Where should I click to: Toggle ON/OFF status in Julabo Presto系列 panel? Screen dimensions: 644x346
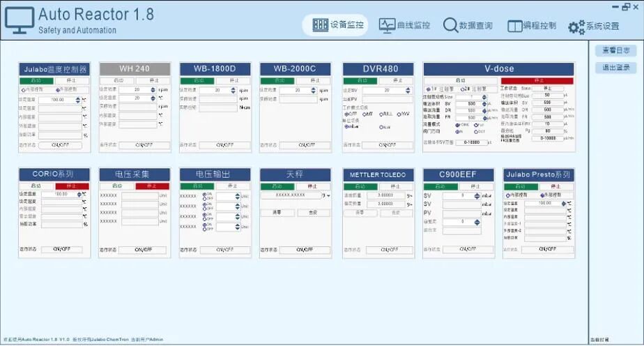tap(548, 249)
